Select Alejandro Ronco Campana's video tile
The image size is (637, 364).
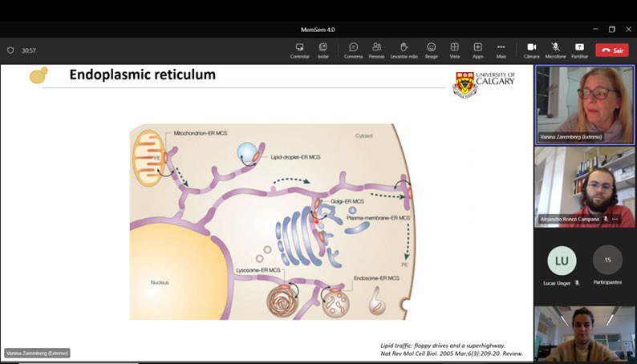pos(585,187)
